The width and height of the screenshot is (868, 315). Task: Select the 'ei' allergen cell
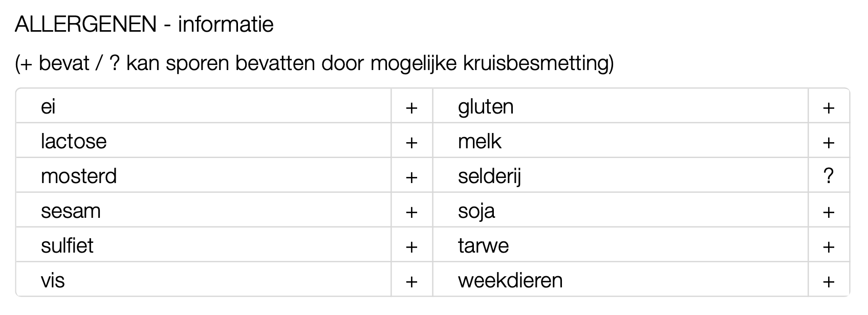click(x=48, y=107)
